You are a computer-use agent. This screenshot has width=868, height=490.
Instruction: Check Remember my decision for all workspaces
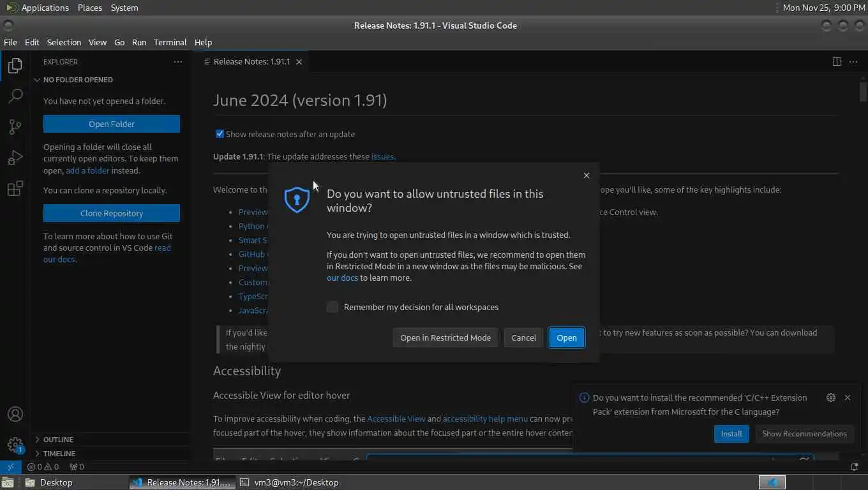pos(333,307)
